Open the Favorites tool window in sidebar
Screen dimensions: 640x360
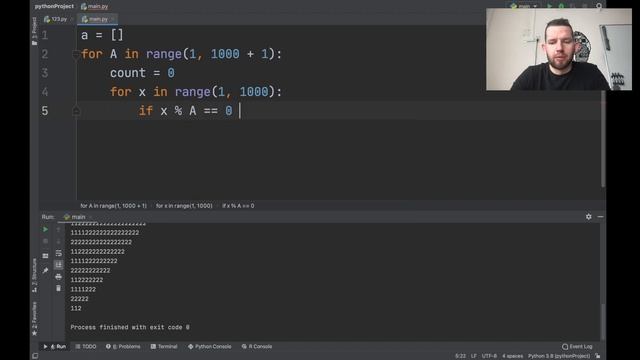point(34,318)
